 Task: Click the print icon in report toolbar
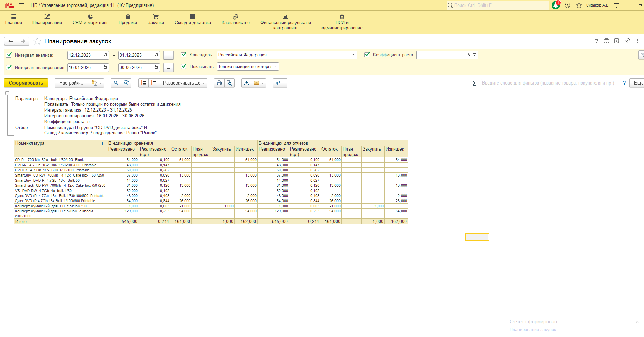pyautogui.click(x=219, y=83)
